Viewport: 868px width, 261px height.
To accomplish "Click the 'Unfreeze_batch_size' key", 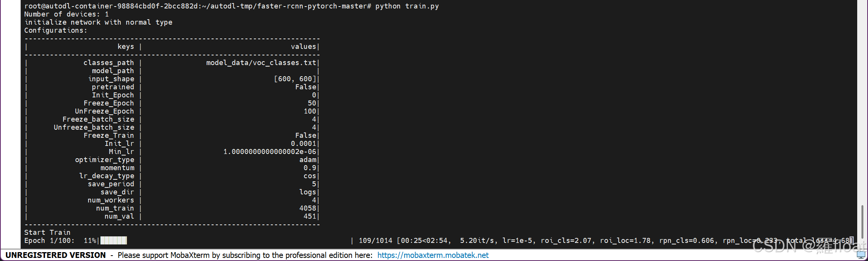I will point(94,127).
